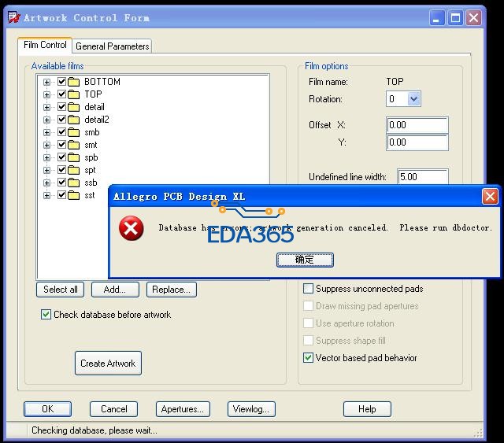Image resolution: width=504 pixels, height=443 pixels.
Task: Uncheck the spt film checkbox
Action: [62, 170]
